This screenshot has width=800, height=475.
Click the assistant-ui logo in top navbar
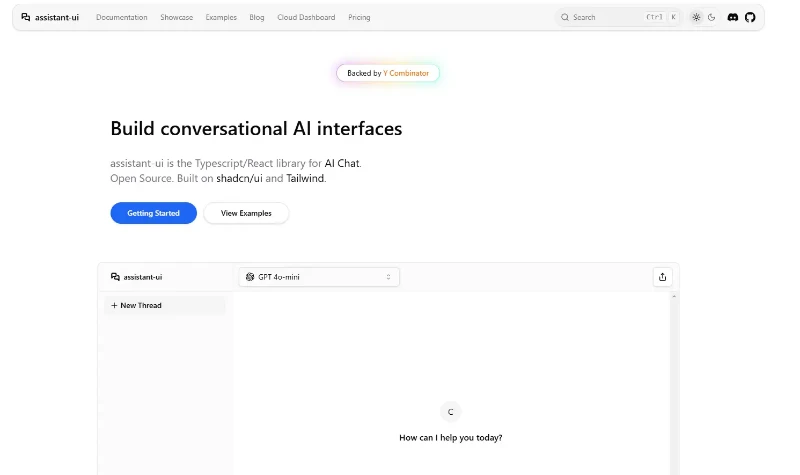[50, 17]
